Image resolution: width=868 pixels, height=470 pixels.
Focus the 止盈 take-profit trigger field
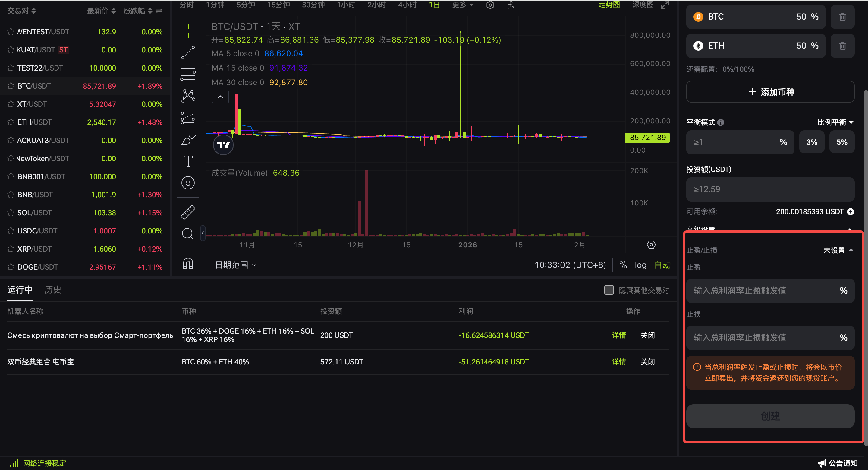770,291
